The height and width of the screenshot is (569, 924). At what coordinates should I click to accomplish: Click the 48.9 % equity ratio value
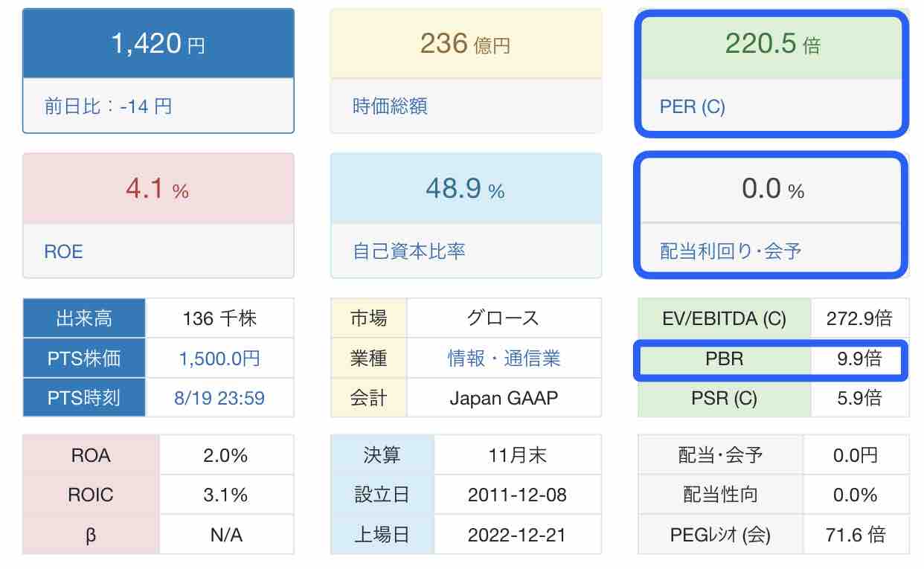[466, 189]
